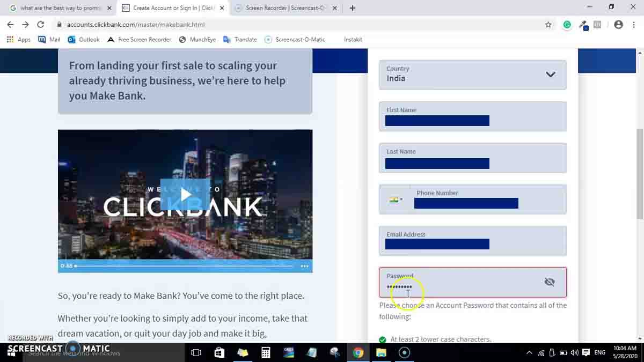Open Windows Task View
The width and height of the screenshot is (644, 362).
click(196, 352)
